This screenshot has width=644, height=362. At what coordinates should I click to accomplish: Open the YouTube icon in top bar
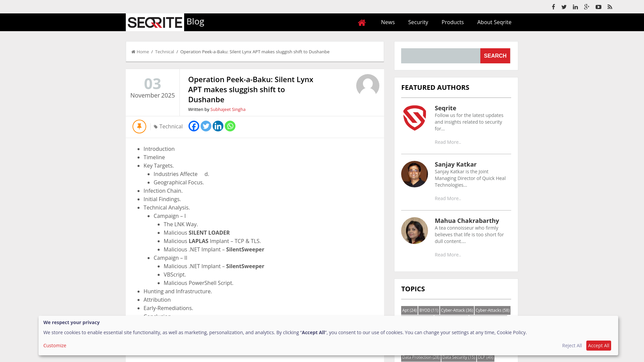coord(598,7)
